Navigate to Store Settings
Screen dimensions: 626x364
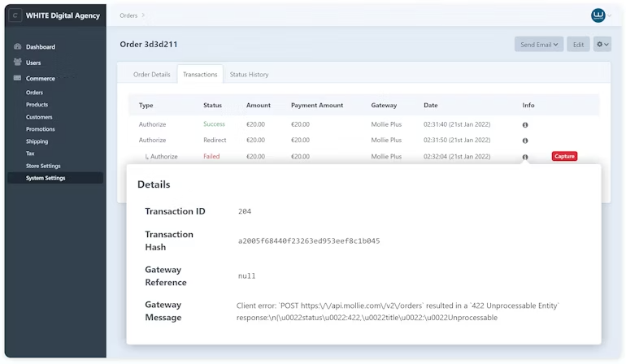pos(43,166)
